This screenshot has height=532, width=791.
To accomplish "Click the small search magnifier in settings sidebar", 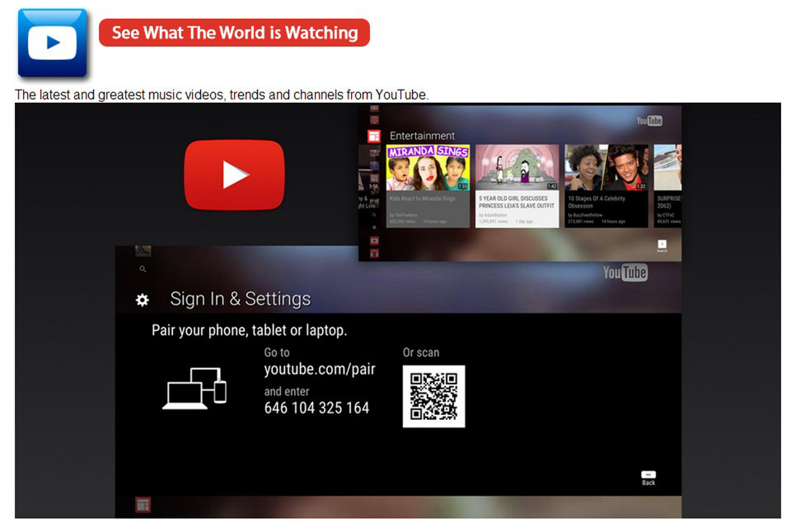I will pos(143,269).
